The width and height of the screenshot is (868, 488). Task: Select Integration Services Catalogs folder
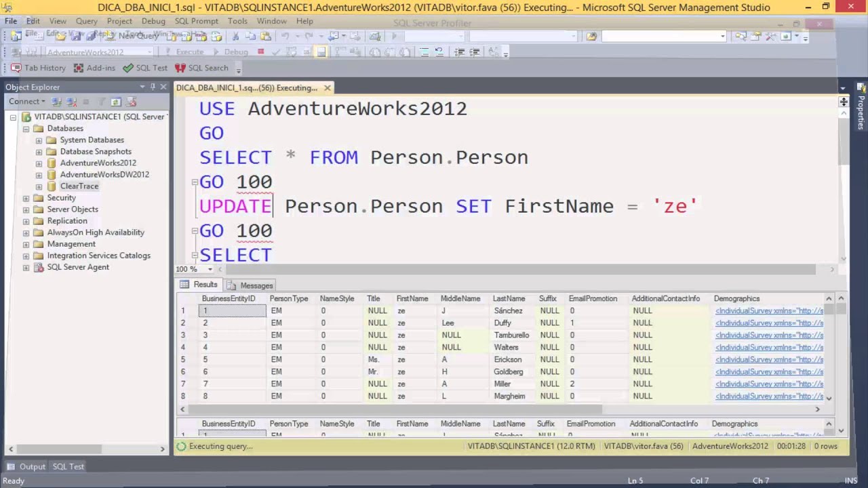click(x=99, y=256)
